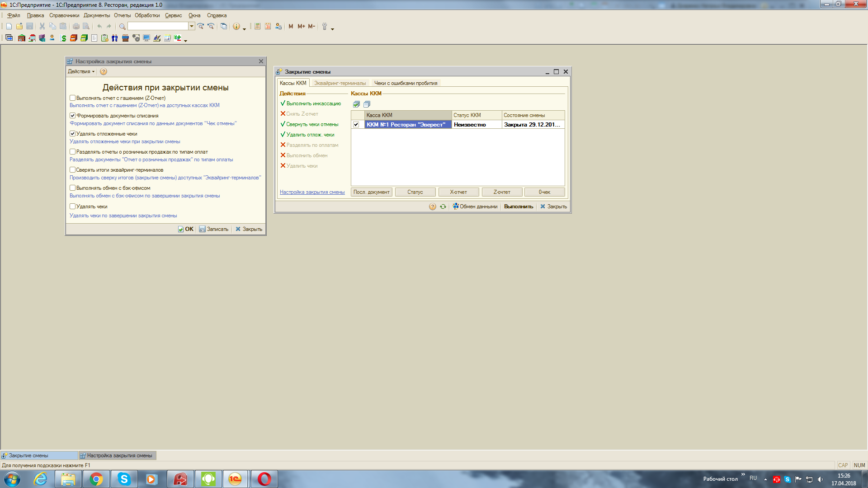868x488 pixels.
Task: Click the help question icon in Настройка закрытия смены
Action: point(104,71)
